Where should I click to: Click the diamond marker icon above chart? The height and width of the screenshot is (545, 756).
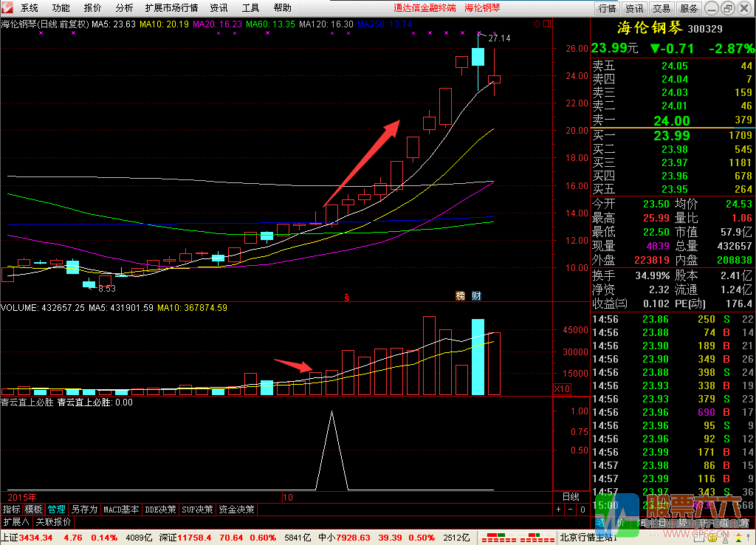[537, 24]
